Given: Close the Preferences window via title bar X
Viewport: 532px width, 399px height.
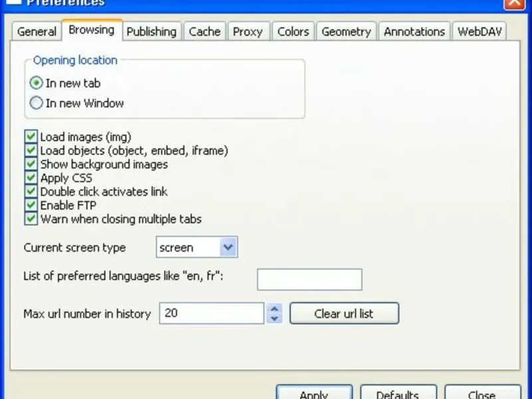Looking at the screenshot, I should coord(514,3).
